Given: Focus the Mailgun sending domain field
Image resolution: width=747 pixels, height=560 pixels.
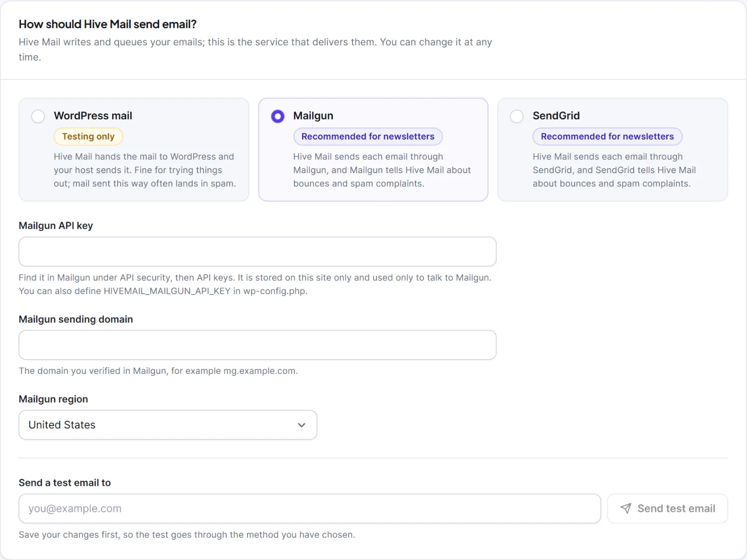Looking at the screenshot, I should click(x=257, y=345).
